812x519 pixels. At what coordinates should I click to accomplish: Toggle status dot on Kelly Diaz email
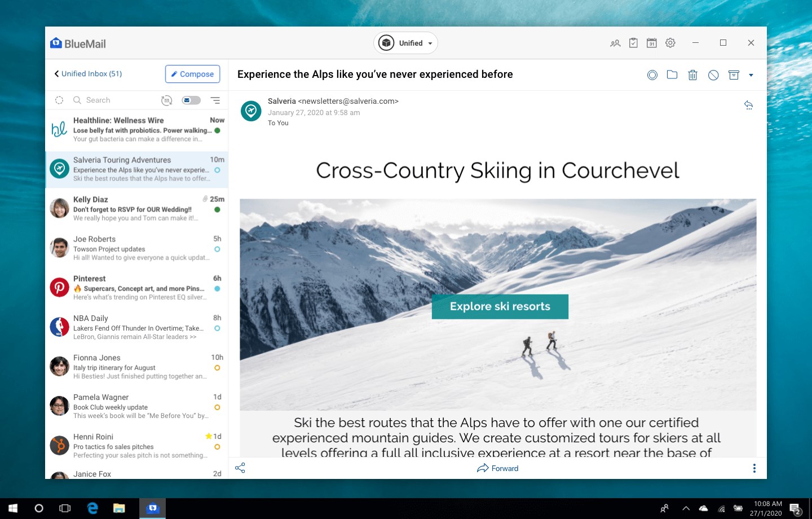(217, 209)
